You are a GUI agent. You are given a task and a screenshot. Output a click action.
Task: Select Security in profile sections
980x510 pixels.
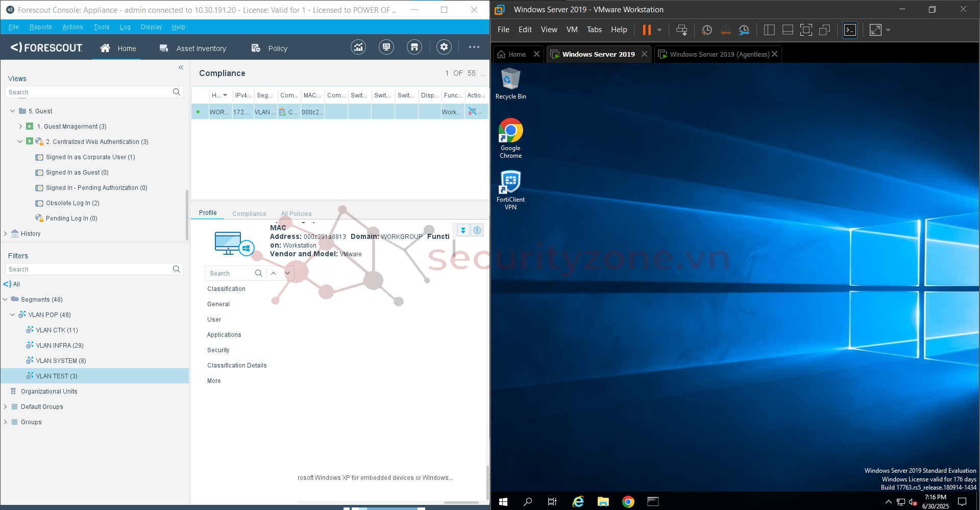point(218,350)
